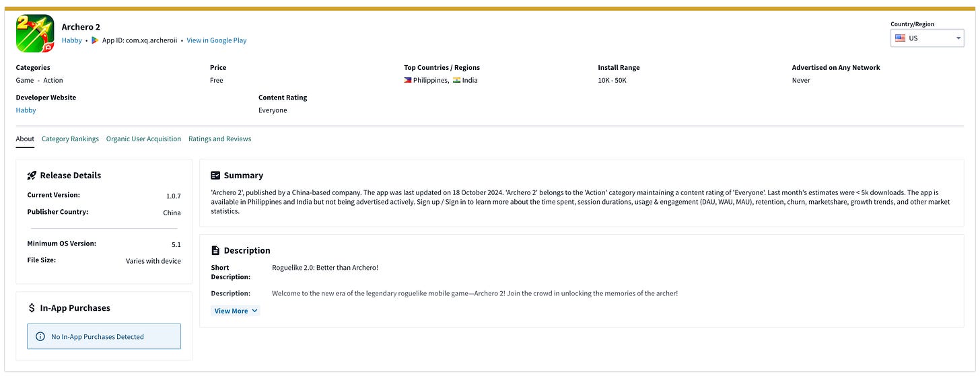Click the Google Play logo icon

(95, 40)
